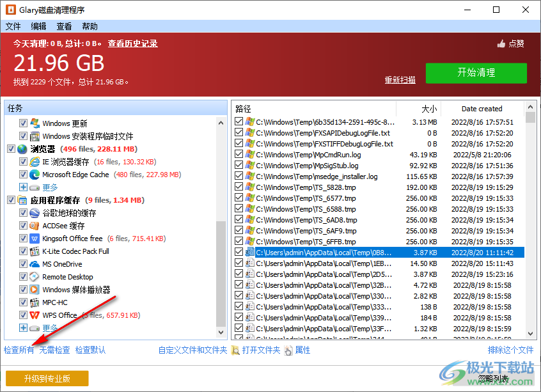The height and width of the screenshot is (392, 541).
Task: Collapse the 应用程序缓存 group
Action: [11, 200]
